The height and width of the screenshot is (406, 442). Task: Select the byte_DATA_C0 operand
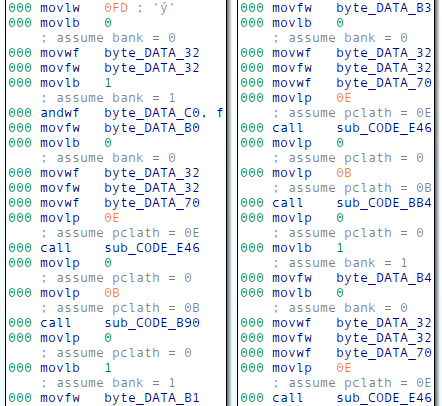152,113
